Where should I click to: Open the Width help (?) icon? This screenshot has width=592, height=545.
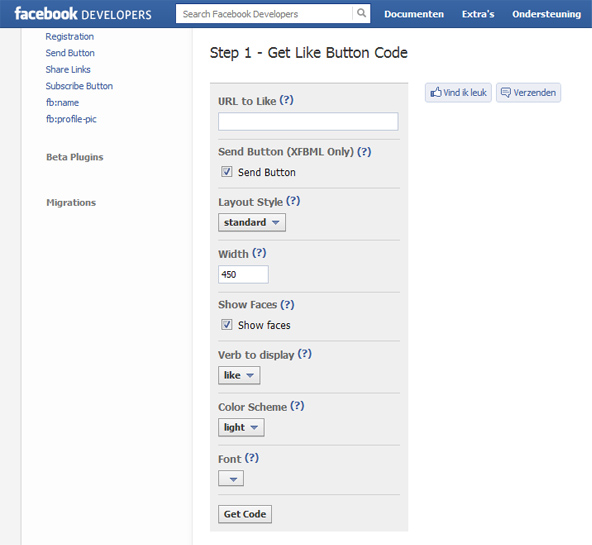pos(259,253)
